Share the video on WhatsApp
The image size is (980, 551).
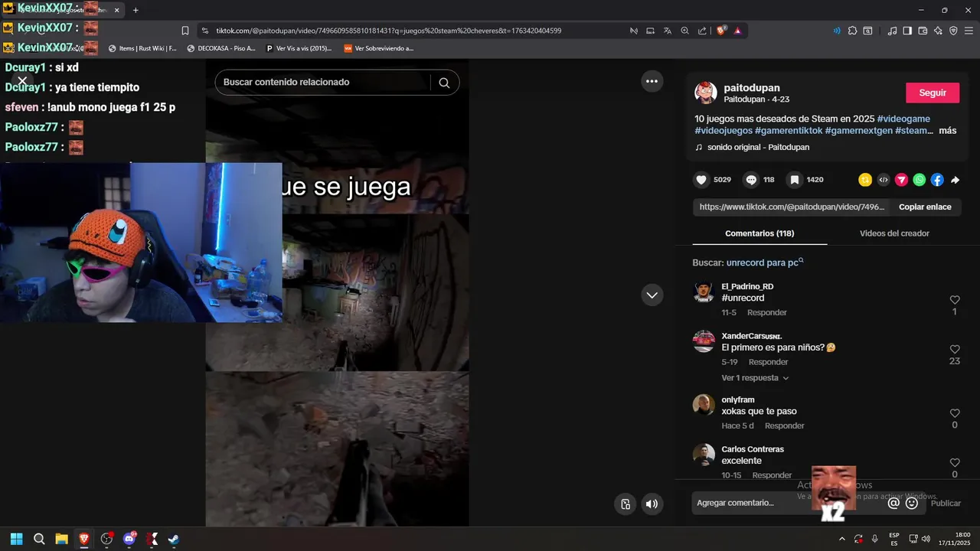(920, 180)
